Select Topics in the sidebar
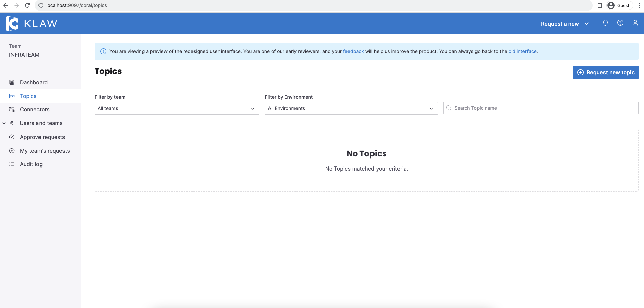Screen dimensions: 644x308 click(x=28, y=96)
